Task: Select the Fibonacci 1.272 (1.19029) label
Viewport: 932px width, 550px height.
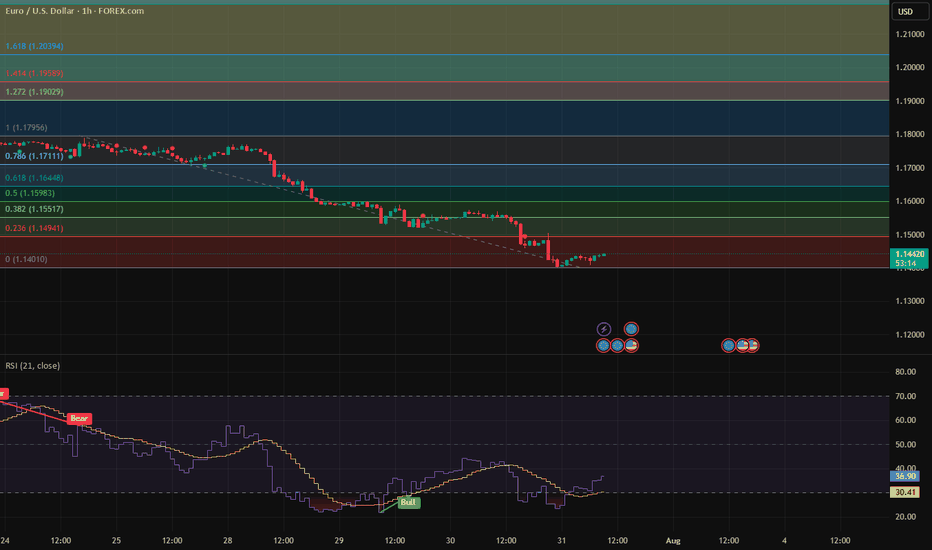Action: point(34,92)
